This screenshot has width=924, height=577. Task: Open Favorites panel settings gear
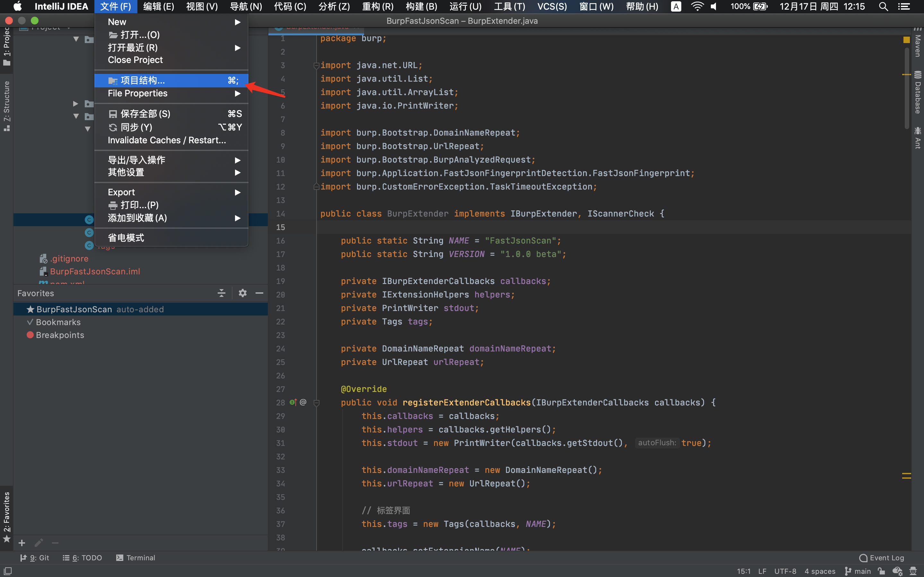tap(242, 293)
